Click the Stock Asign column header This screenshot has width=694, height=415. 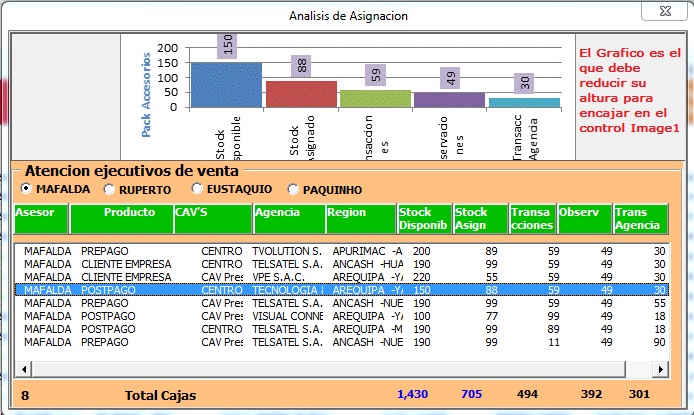point(480,219)
